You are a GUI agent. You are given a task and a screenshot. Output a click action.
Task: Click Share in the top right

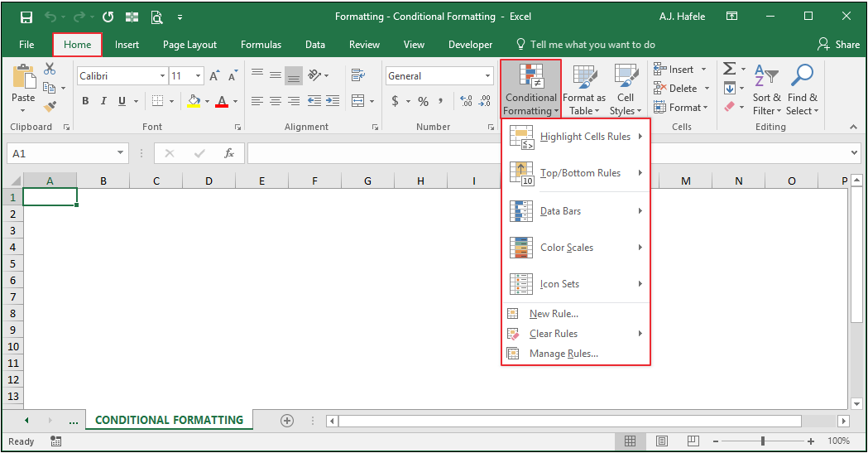coord(839,45)
